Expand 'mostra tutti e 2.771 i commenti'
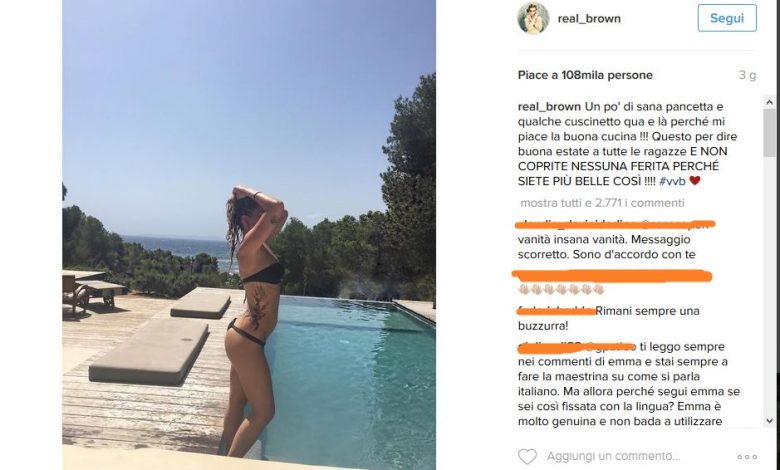 602,203
